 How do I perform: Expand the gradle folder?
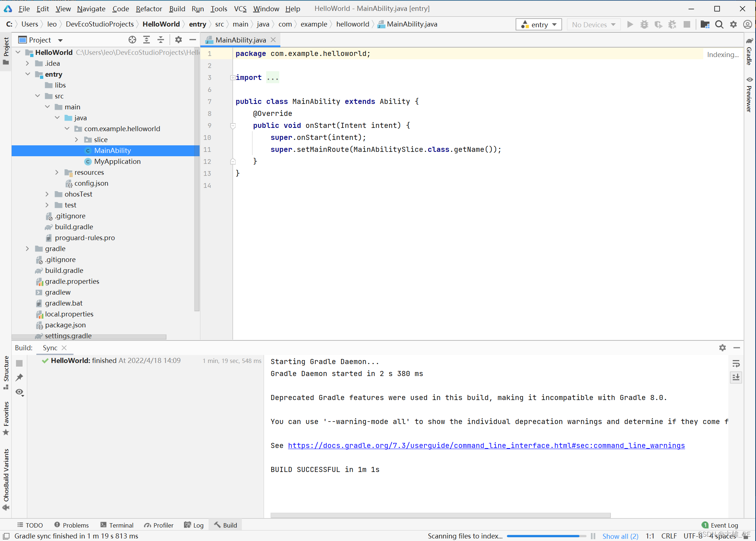28,249
